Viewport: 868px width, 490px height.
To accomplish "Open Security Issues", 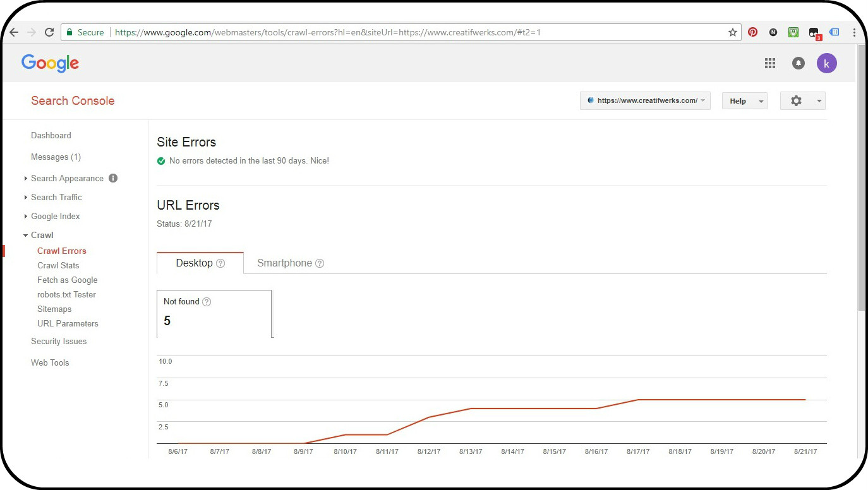I will pos(59,342).
